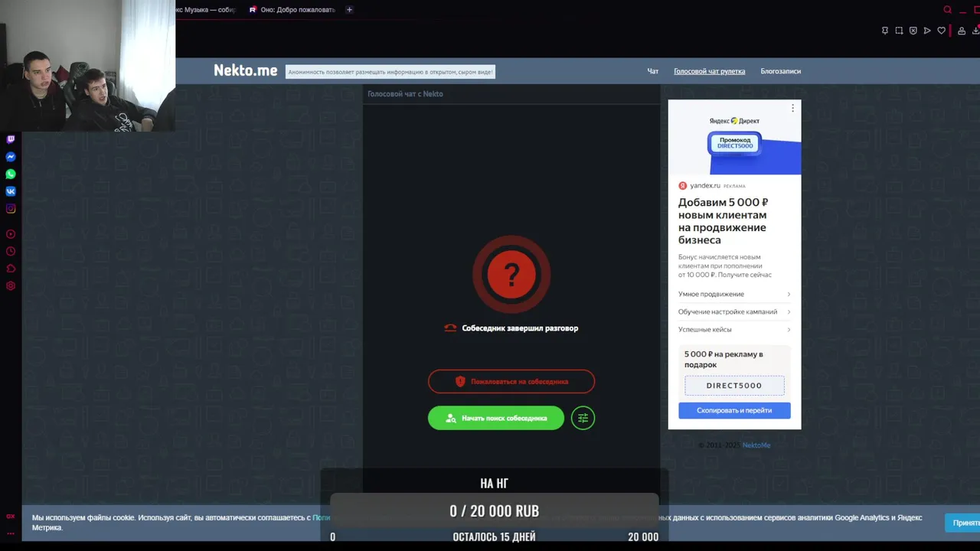980x551 pixels.
Task: Click the yandex.ru advertiser label
Action: click(x=705, y=186)
